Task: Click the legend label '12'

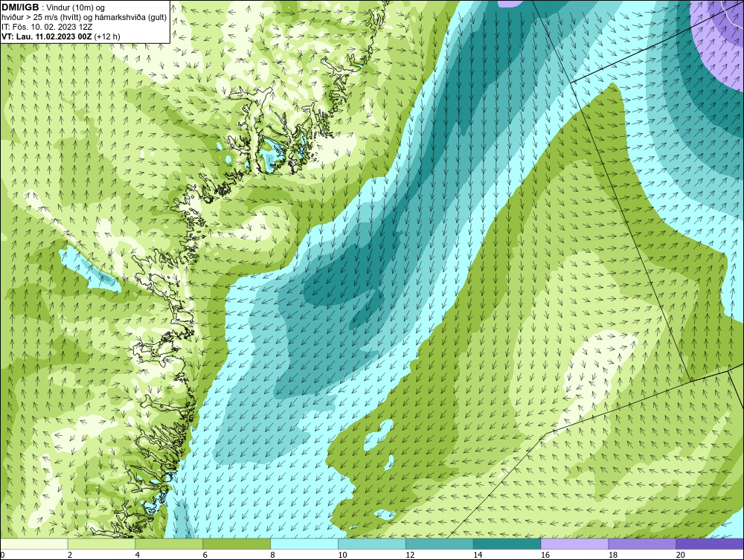Action: point(410,555)
